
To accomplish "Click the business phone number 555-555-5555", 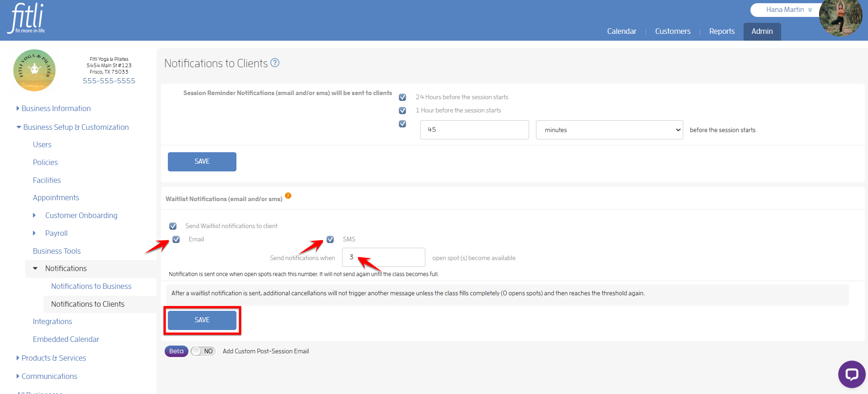I will point(109,81).
